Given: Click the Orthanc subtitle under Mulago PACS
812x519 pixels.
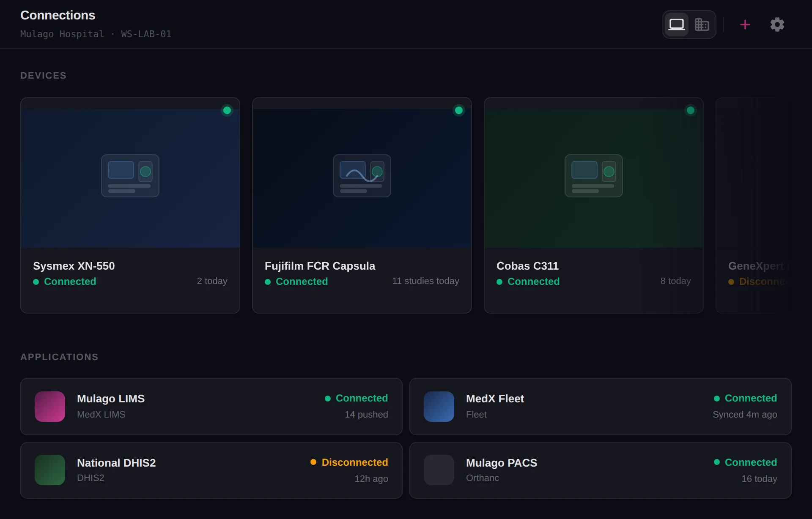Looking at the screenshot, I should click(x=483, y=478).
